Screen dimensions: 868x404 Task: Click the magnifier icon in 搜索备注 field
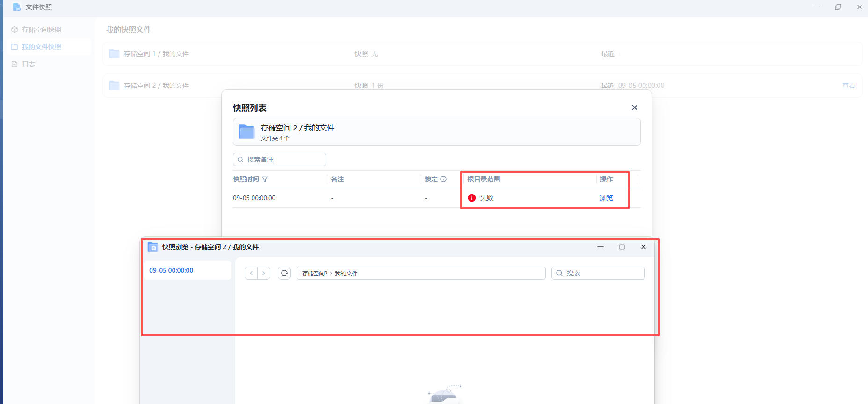pos(240,159)
